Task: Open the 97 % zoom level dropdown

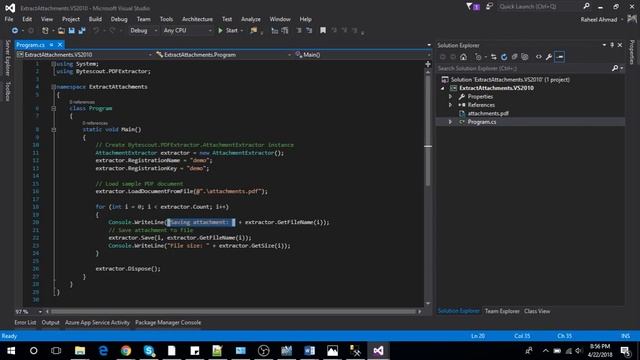Action: [x=40, y=312]
